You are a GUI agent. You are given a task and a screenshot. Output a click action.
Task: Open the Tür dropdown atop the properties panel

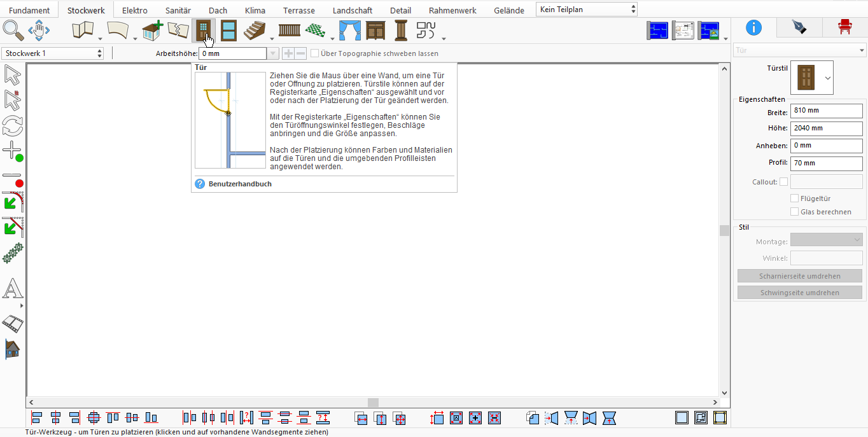(x=800, y=50)
